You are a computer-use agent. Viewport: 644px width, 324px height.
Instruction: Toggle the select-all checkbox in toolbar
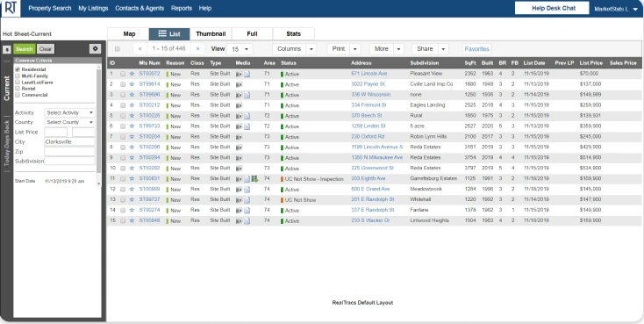(x=117, y=49)
